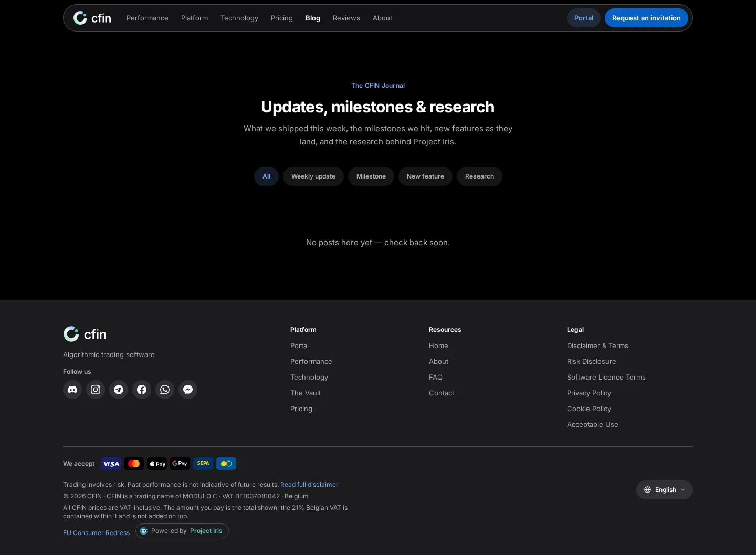
Task: Filter posts by Weekly update
Action: click(x=313, y=176)
